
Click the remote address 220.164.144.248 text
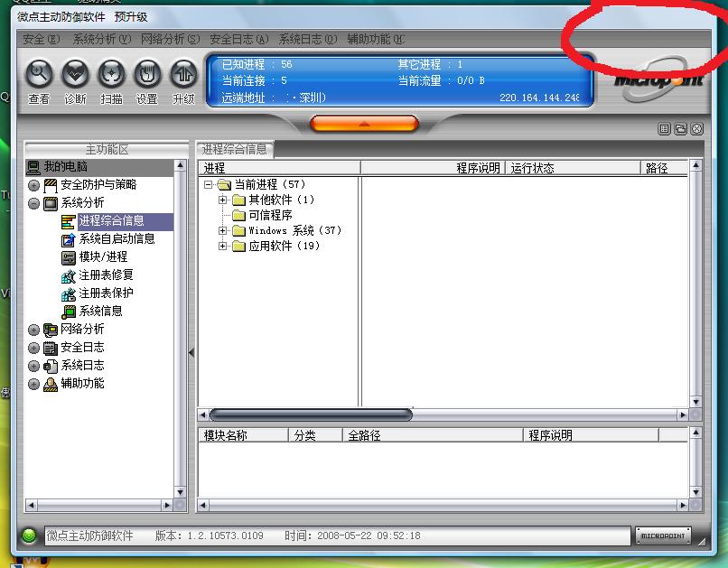539,98
